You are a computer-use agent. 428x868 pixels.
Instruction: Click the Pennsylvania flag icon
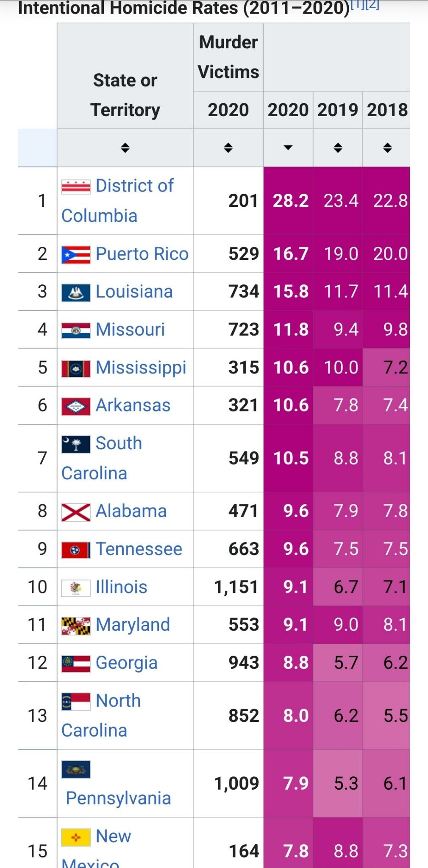(x=75, y=769)
